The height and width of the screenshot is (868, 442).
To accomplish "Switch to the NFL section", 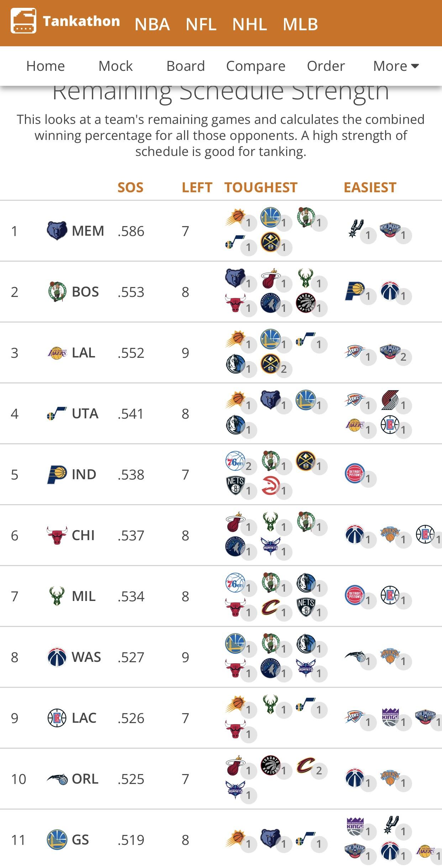I will (201, 24).
